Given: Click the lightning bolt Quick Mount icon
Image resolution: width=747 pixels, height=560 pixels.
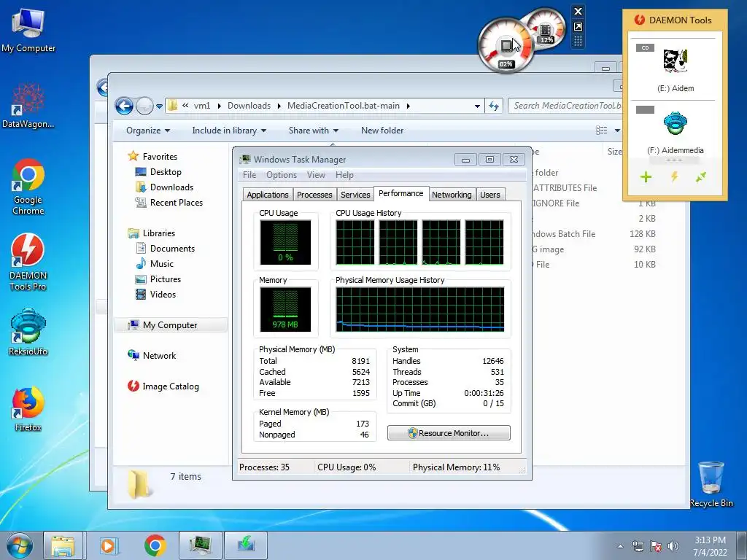Looking at the screenshot, I should tap(674, 177).
